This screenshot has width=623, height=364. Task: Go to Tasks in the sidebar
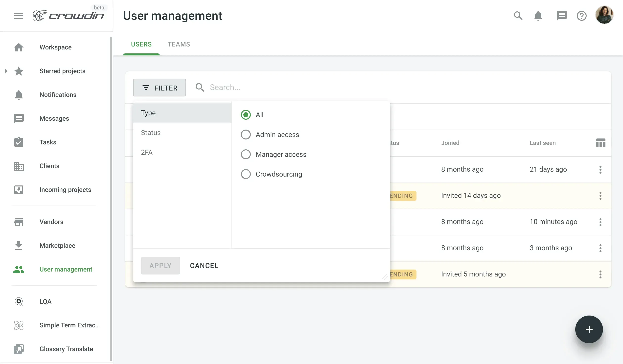(48, 142)
